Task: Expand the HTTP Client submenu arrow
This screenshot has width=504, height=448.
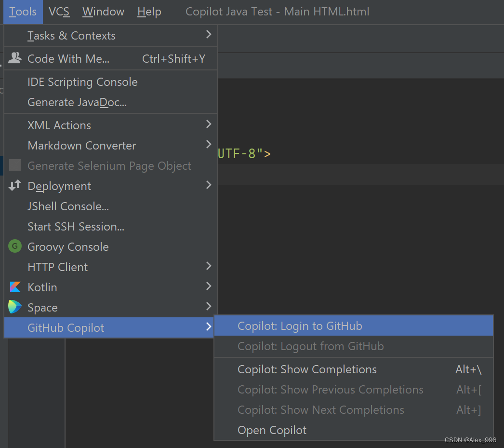Action: (x=209, y=266)
